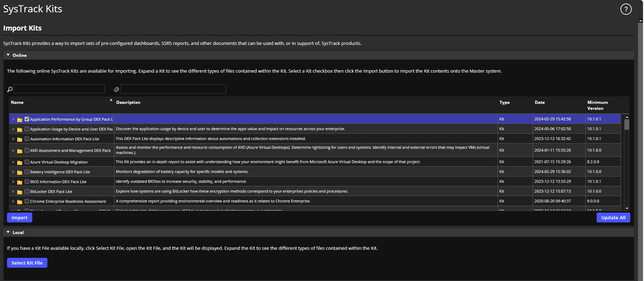This screenshot has width=644, height=281.
Task: Focus the tag filter input field
Action: pyautogui.click(x=173, y=89)
